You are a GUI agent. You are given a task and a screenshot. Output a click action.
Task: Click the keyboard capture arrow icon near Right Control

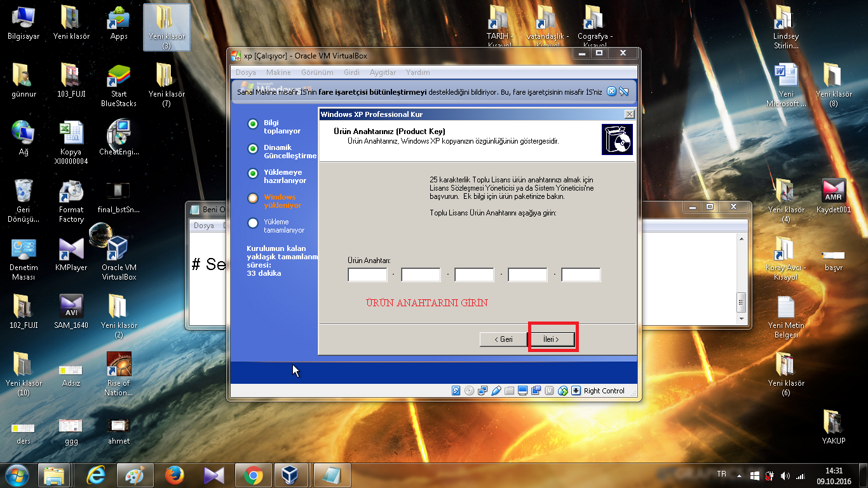point(576,391)
